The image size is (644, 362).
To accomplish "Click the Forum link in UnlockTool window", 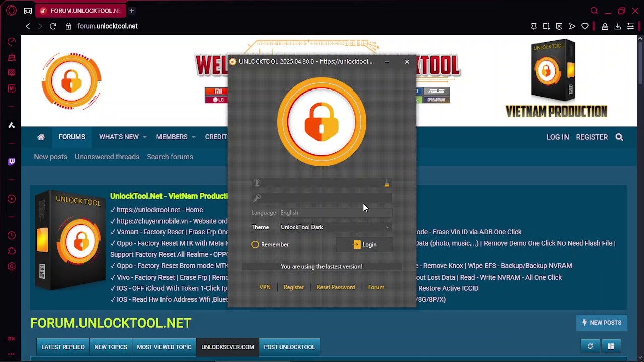I will coord(376,287).
